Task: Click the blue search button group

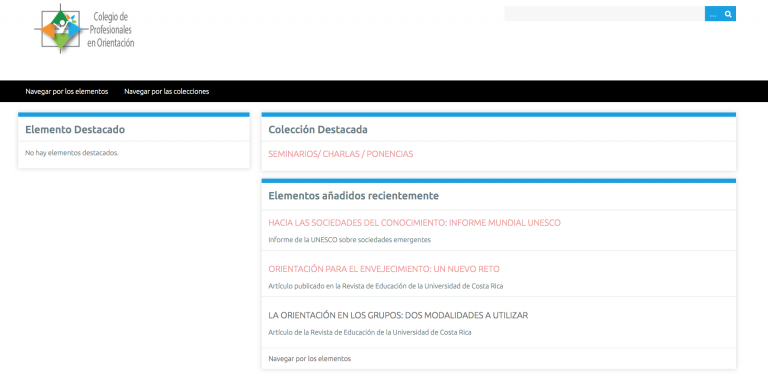Action: click(720, 14)
